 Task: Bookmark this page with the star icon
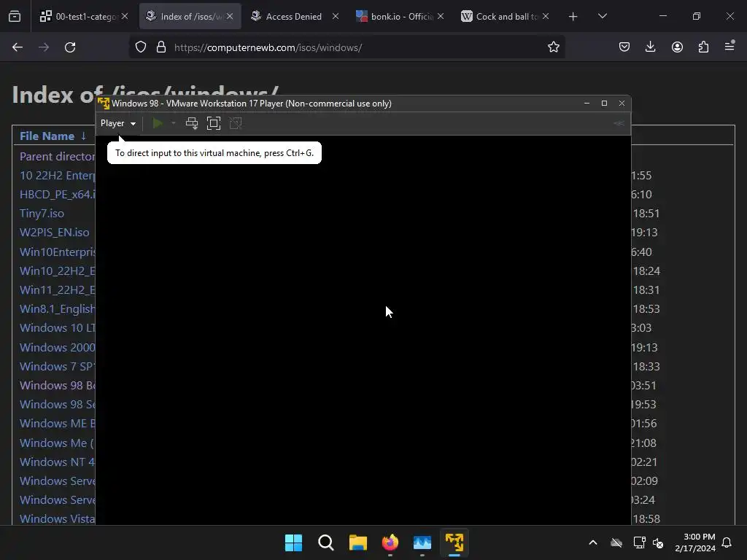coord(553,47)
